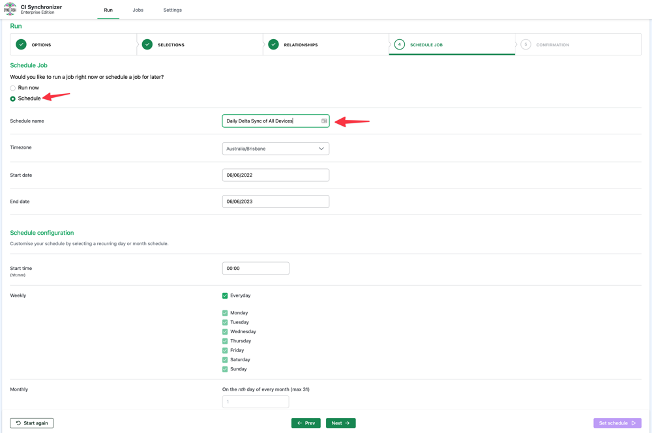Select the Run now radio button
This screenshot has height=434, width=652.
pyautogui.click(x=13, y=88)
